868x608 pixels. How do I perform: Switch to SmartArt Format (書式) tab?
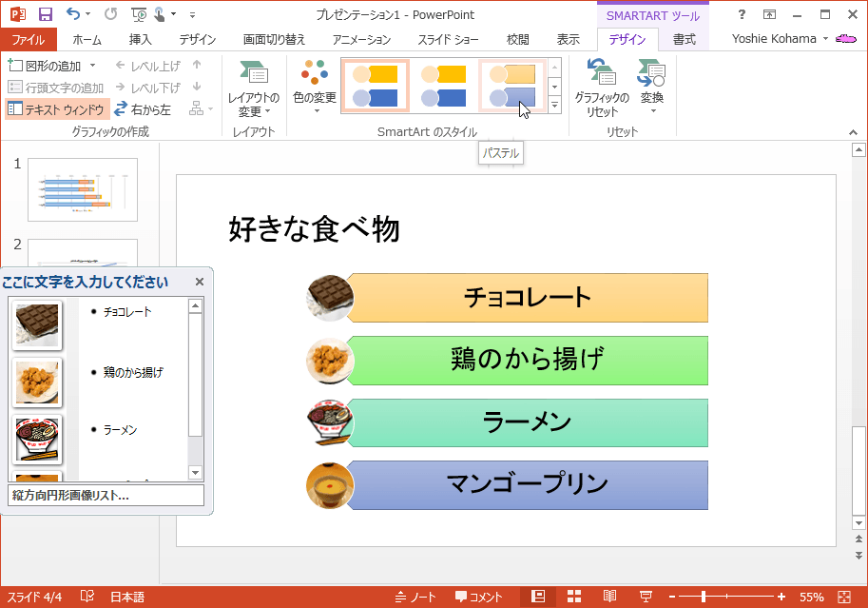[x=685, y=39]
